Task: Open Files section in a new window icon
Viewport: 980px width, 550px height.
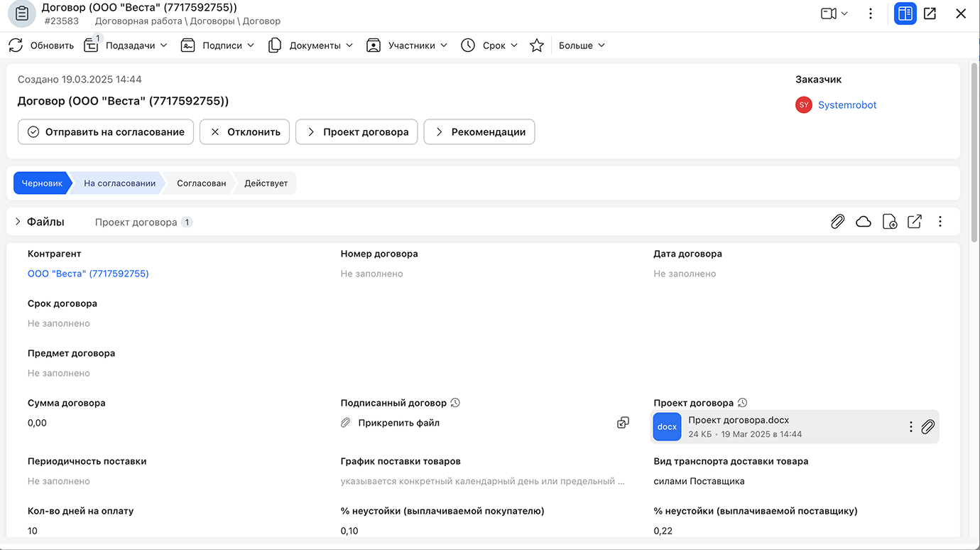Action: [x=914, y=221]
